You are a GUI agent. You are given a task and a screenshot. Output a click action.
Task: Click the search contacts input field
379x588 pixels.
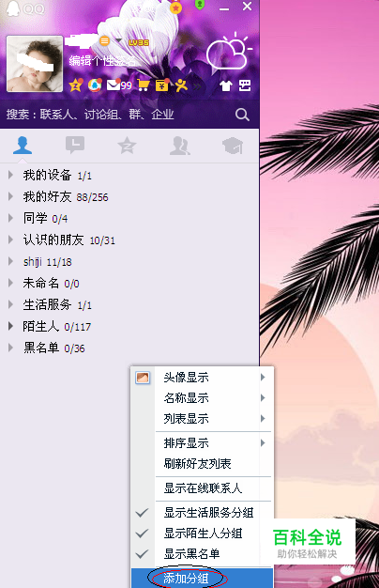pyautogui.click(x=116, y=115)
